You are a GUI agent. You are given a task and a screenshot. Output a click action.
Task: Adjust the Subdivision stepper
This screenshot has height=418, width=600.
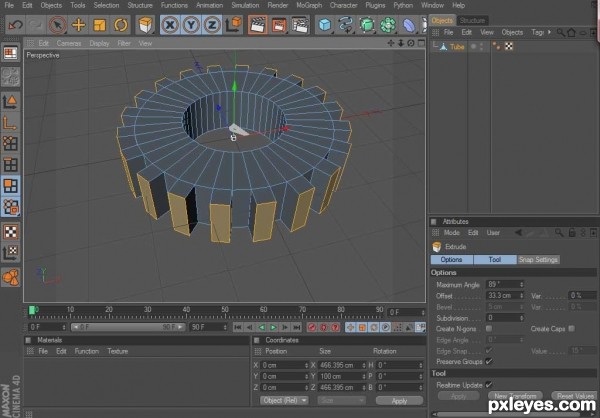tap(521, 318)
